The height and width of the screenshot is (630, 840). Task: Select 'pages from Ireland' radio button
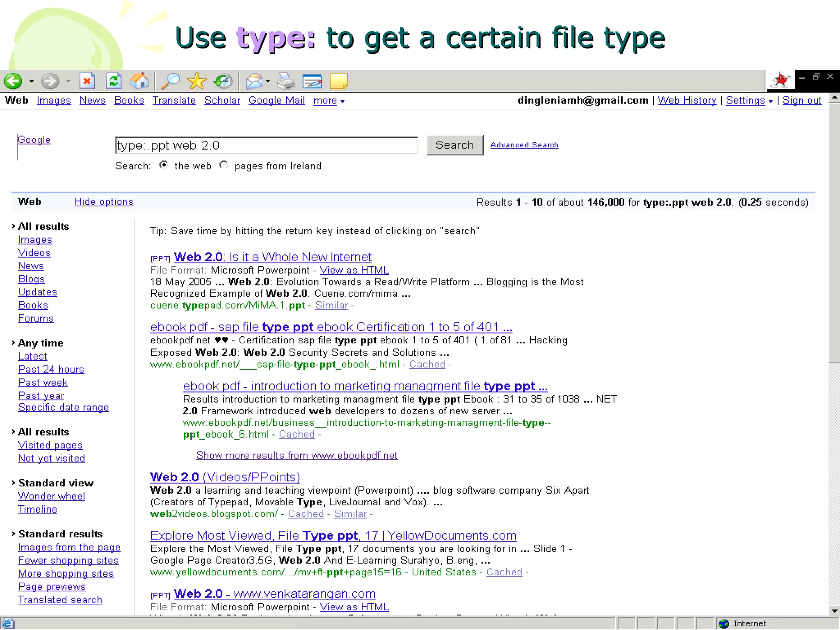[x=223, y=165]
